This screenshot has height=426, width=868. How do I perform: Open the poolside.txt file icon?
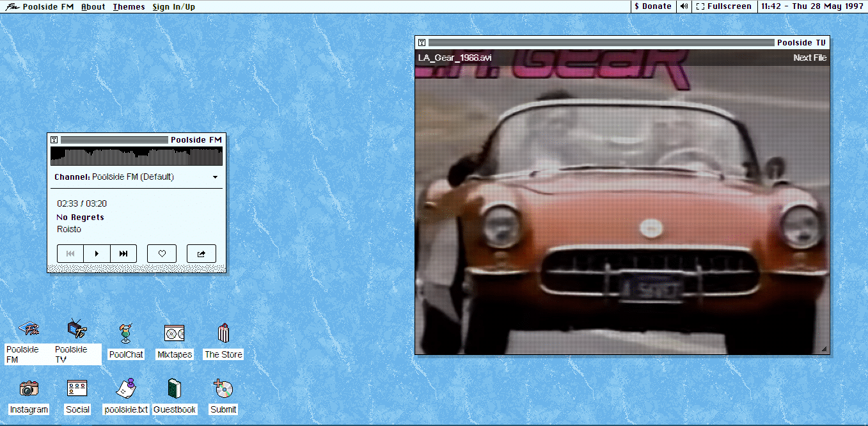coord(126,388)
